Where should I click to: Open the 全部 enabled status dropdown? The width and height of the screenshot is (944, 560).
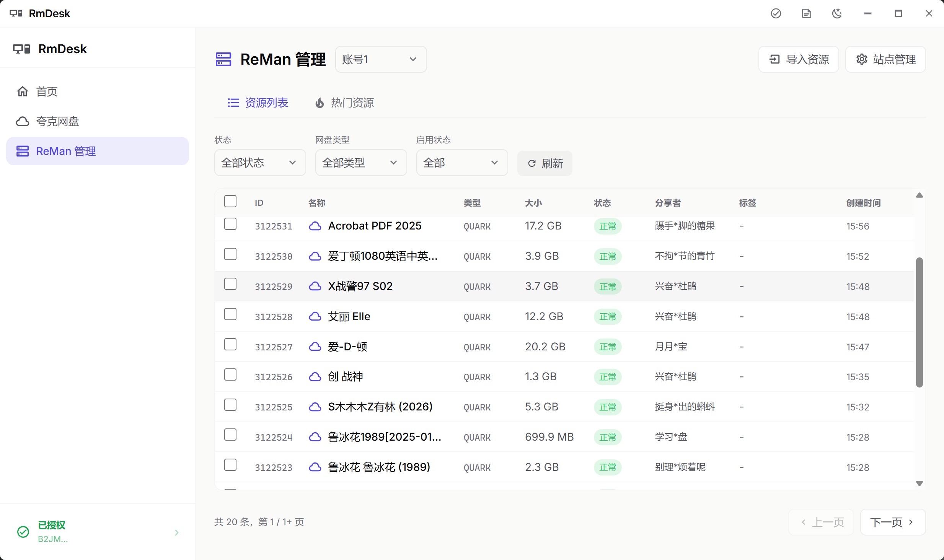tap(462, 163)
